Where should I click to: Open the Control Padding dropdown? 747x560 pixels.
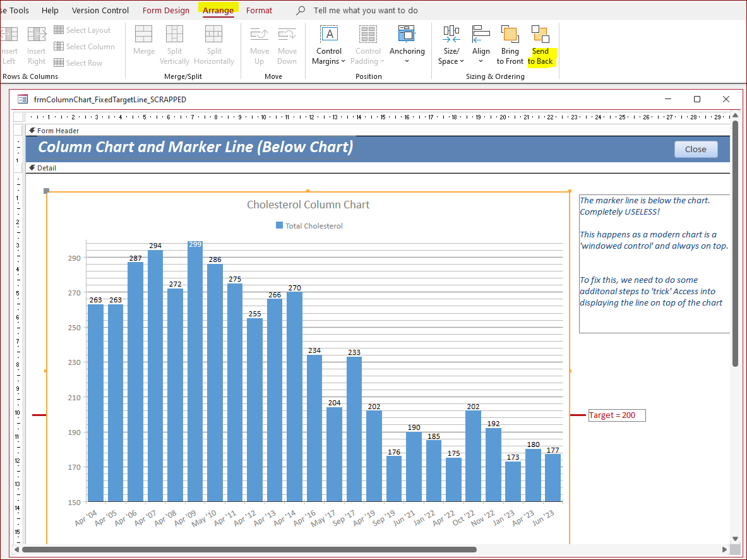tap(368, 45)
